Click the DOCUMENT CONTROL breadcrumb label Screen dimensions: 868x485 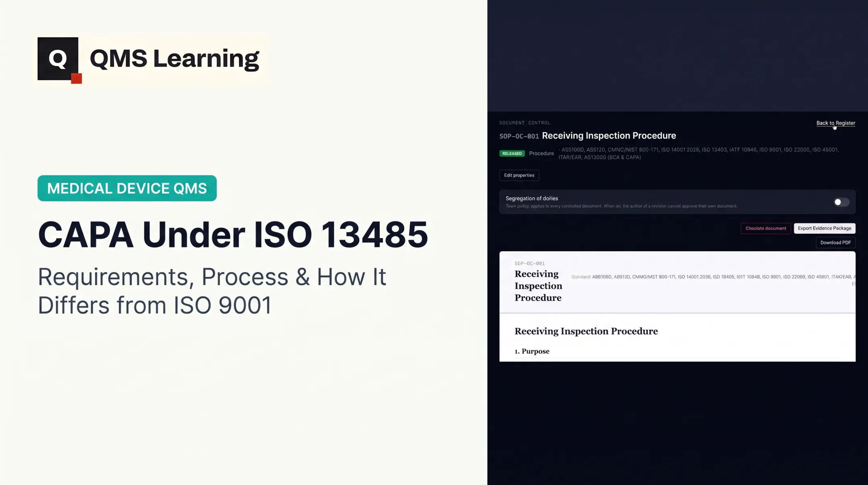[524, 123]
